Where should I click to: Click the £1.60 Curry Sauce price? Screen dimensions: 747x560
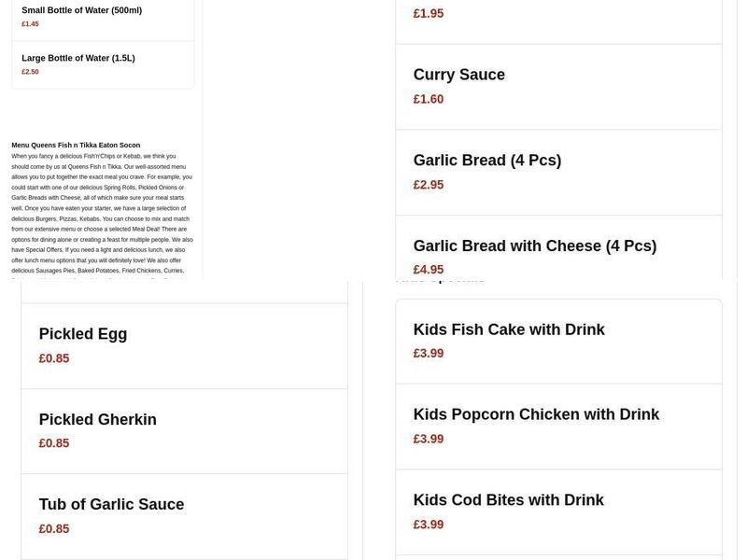[428, 98]
